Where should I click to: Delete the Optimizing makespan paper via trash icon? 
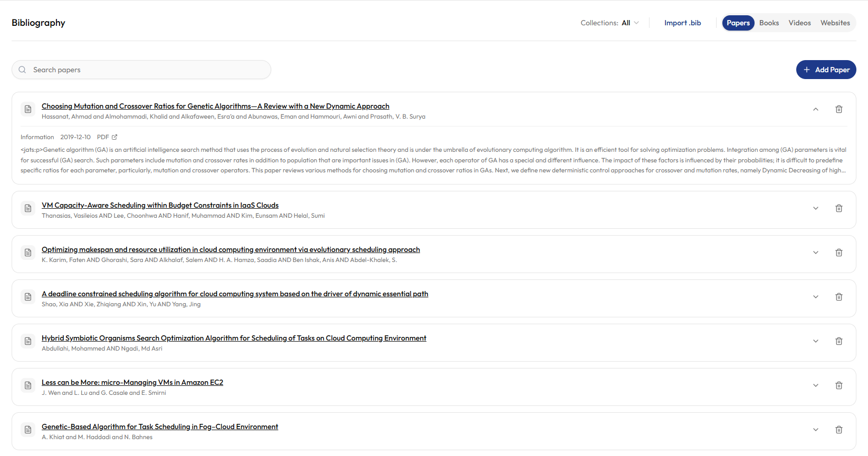[x=838, y=253]
